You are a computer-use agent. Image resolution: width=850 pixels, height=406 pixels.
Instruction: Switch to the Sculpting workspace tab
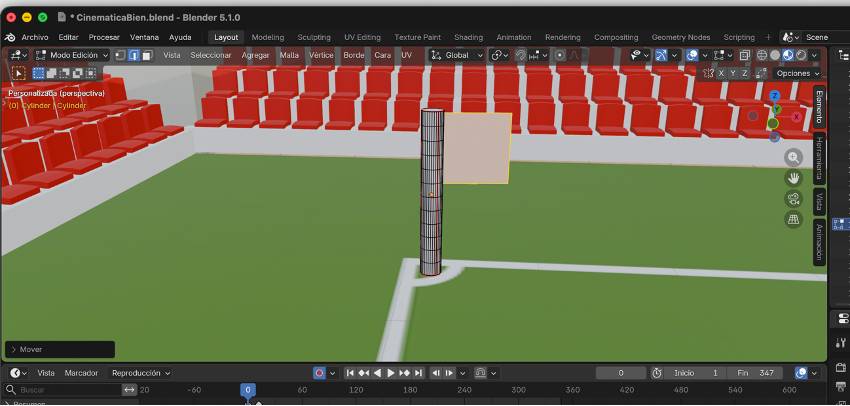point(314,37)
